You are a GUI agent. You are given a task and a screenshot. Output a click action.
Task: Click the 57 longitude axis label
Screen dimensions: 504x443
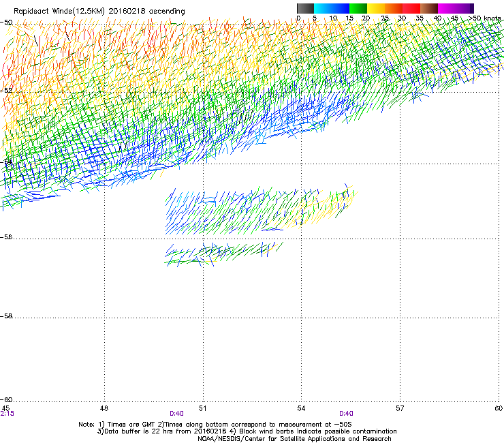click(400, 408)
